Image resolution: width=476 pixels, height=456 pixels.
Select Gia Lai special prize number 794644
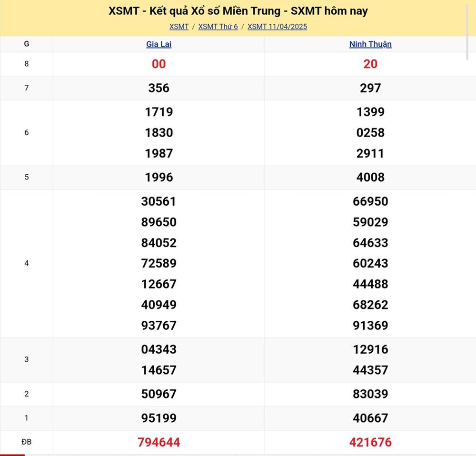pos(159,442)
